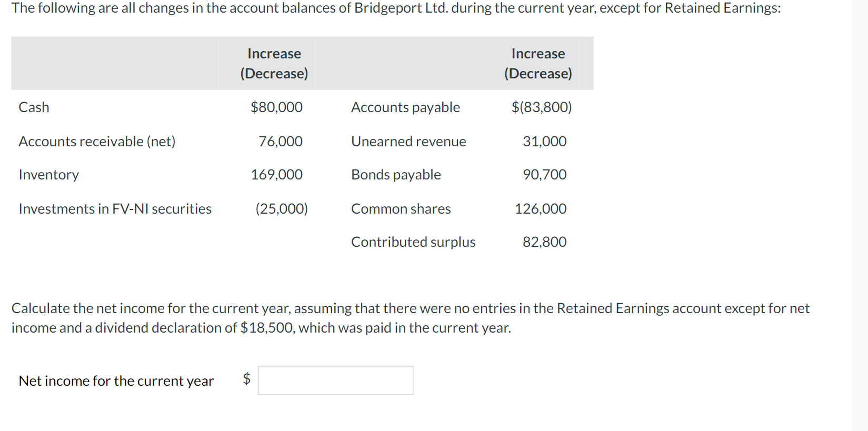This screenshot has height=431, width=868.
Task: Select the 76,000 accounts receivable value
Action: click(x=280, y=142)
